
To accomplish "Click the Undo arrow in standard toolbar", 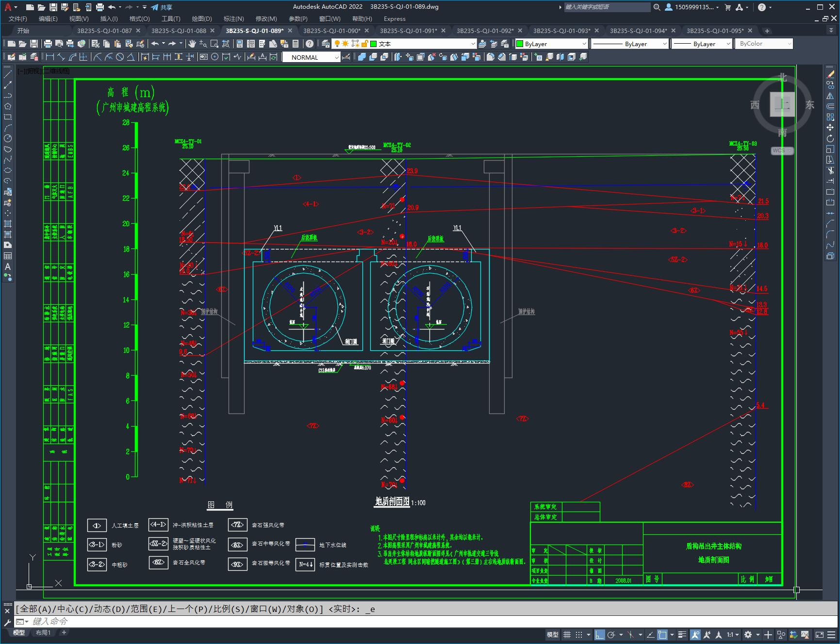I will pyautogui.click(x=155, y=44).
